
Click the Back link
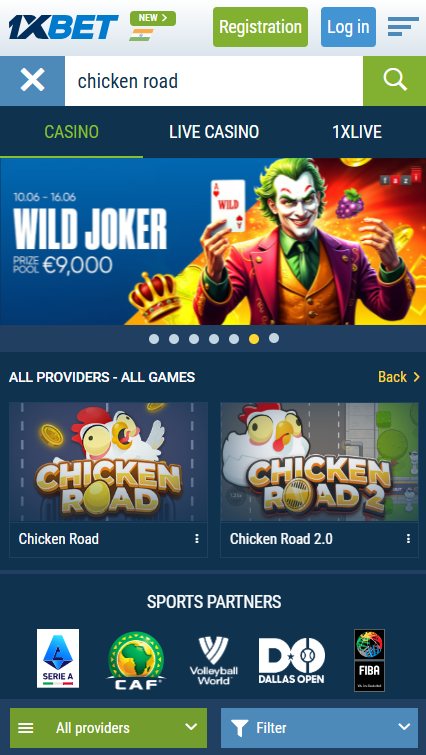click(399, 377)
